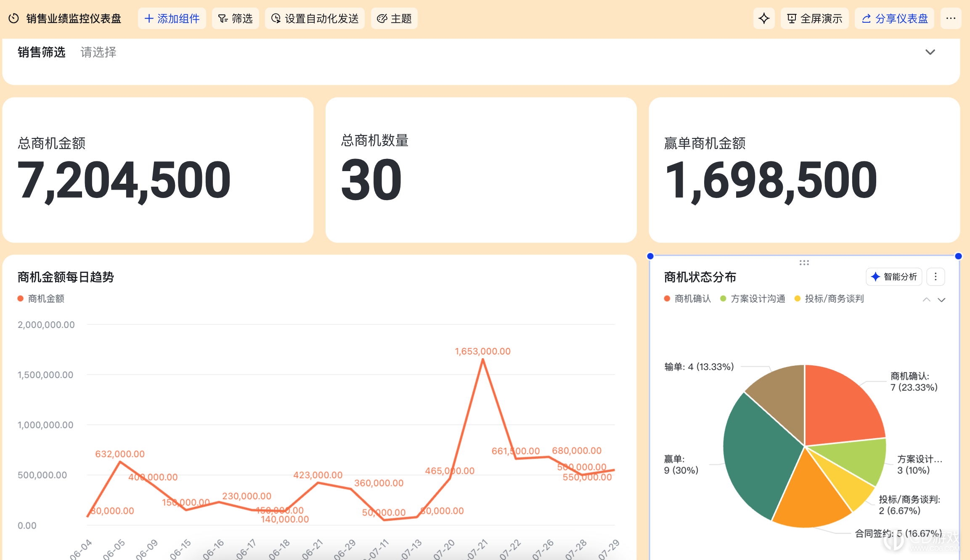970x560 pixels.
Task: Toggle 商机确认 legend item in pie chart
Action: (687, 298)
